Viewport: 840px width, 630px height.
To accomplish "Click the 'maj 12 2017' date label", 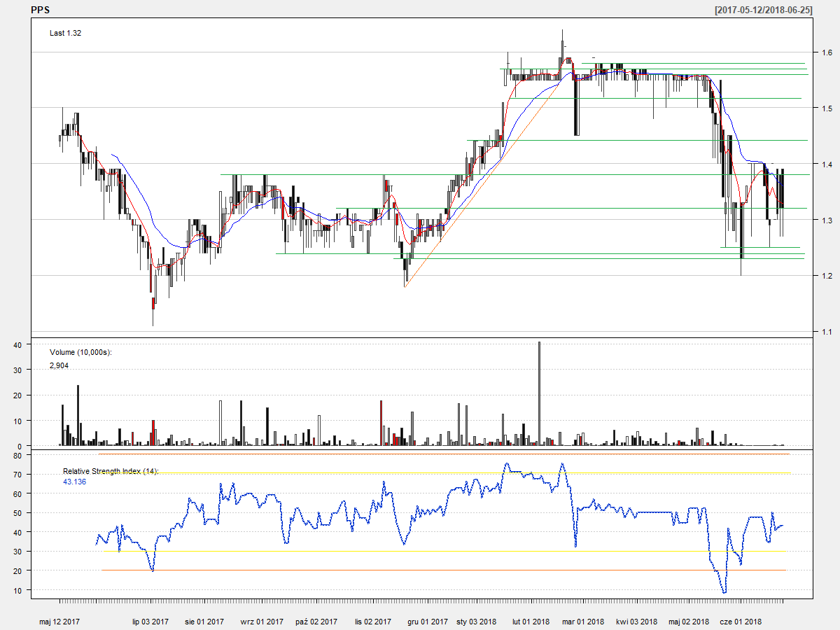I will (60, 622).
